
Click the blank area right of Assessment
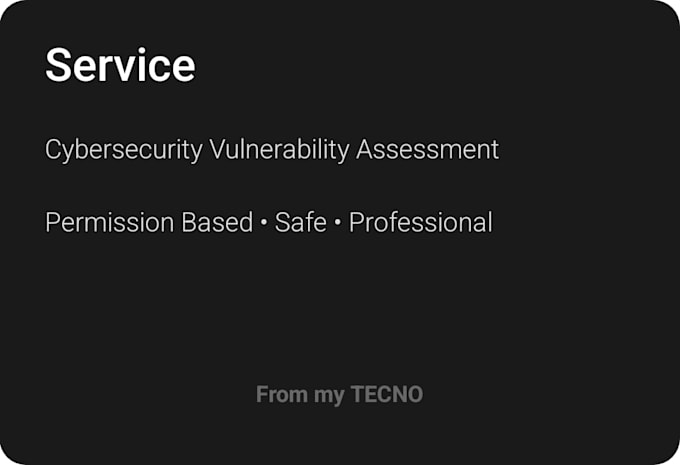tap(585, 150)
